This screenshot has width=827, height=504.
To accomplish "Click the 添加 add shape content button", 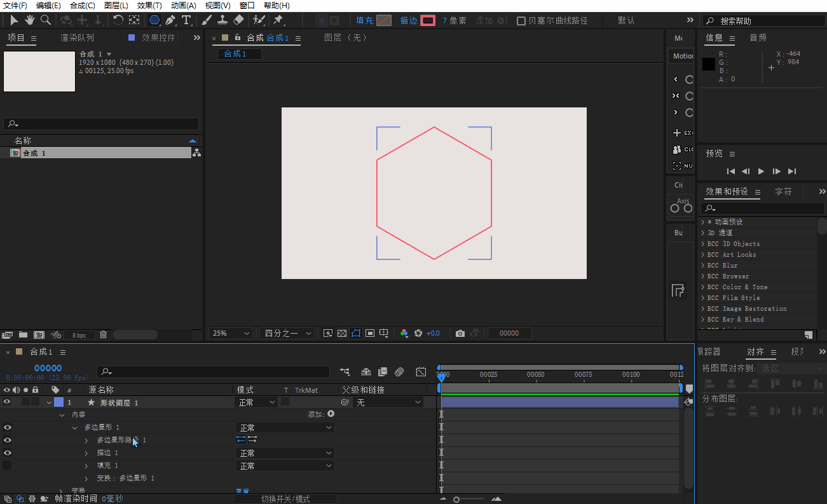I will 331,414.
